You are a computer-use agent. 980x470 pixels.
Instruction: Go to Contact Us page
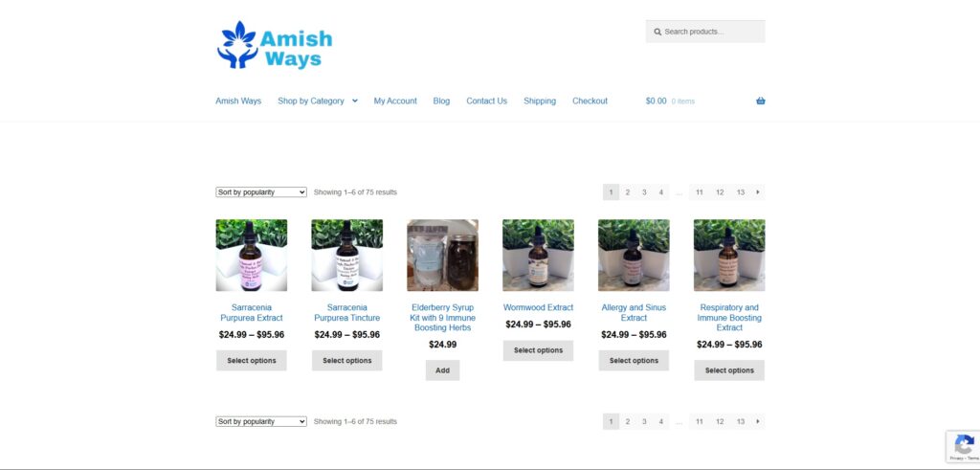click(486, 101)
